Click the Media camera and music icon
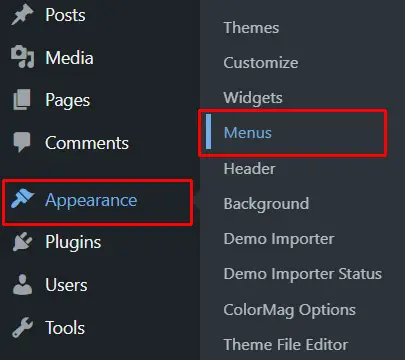The height and width of the screenshot is (360, 405). (22, 57)
